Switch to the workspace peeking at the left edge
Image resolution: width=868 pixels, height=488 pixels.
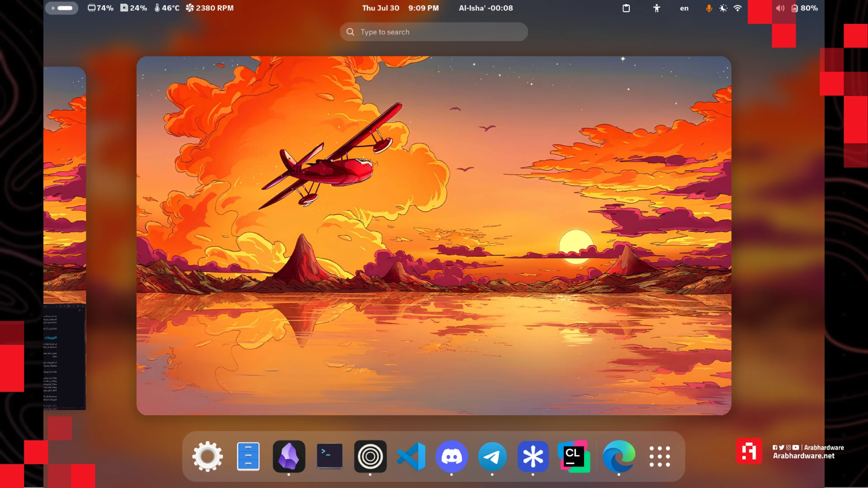pos(65,238)
